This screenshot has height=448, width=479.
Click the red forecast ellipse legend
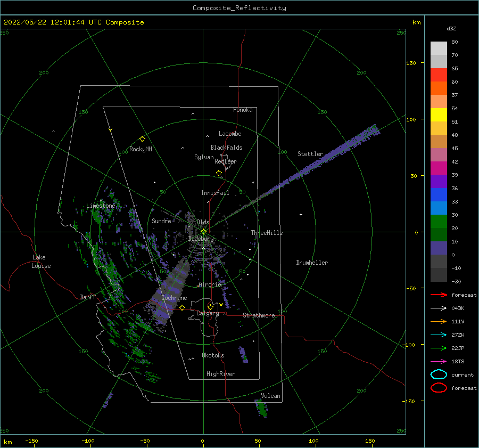point(439,388)
